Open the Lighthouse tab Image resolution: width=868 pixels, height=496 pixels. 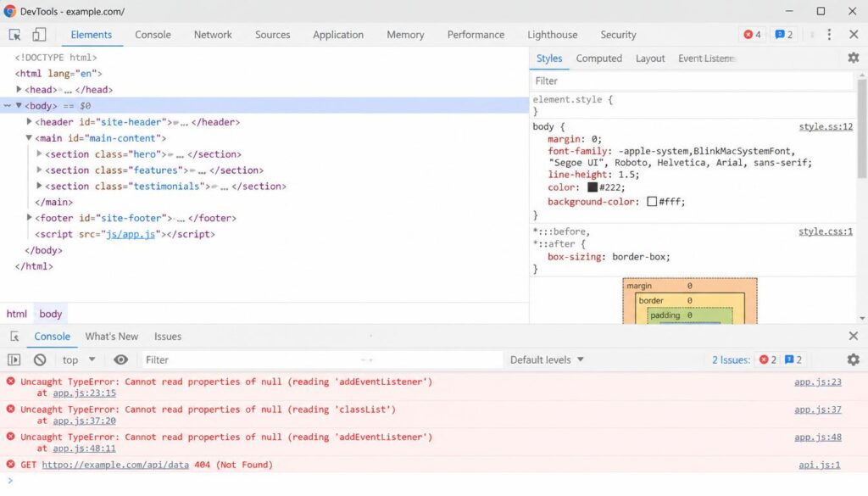point(553,35)
